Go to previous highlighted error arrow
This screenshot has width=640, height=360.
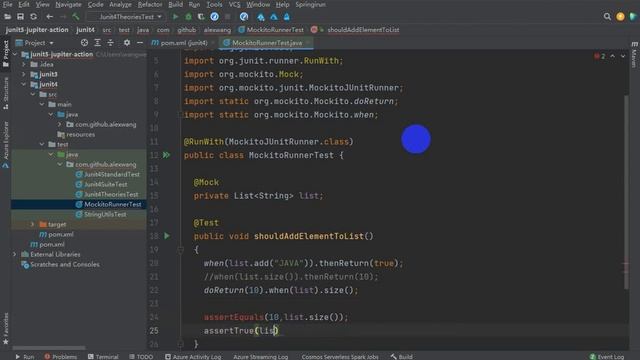pos(613,56)
